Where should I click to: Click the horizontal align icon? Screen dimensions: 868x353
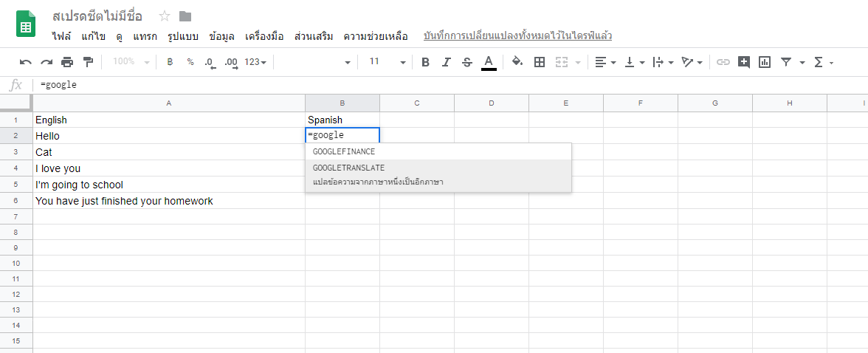tap(601, 62)
